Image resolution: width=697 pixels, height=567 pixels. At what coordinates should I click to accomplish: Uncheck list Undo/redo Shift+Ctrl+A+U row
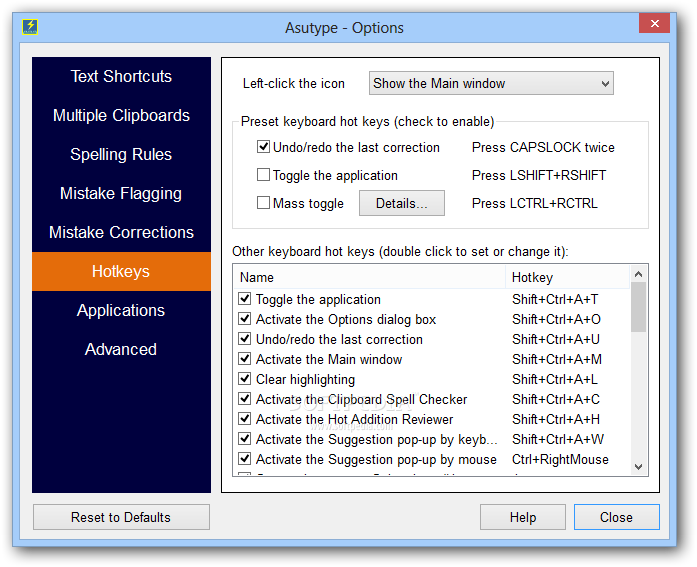pyautogui.click(x=244, y=339)
